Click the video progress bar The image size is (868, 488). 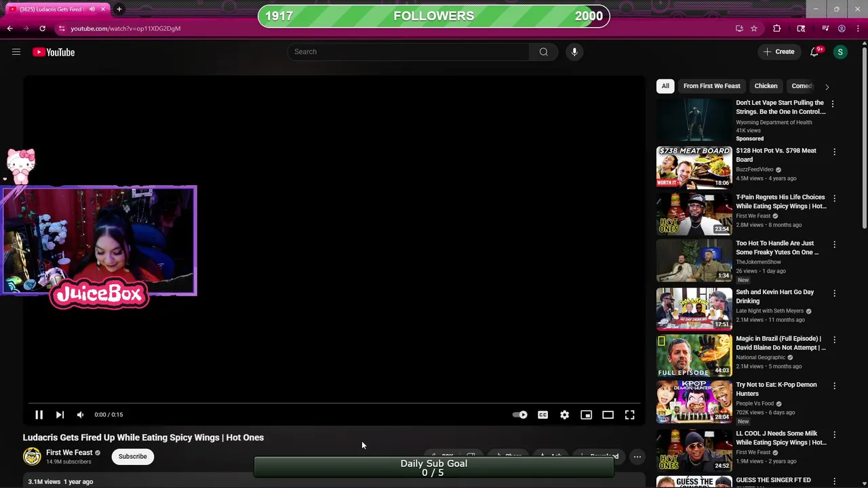click(x=334, y=403)
